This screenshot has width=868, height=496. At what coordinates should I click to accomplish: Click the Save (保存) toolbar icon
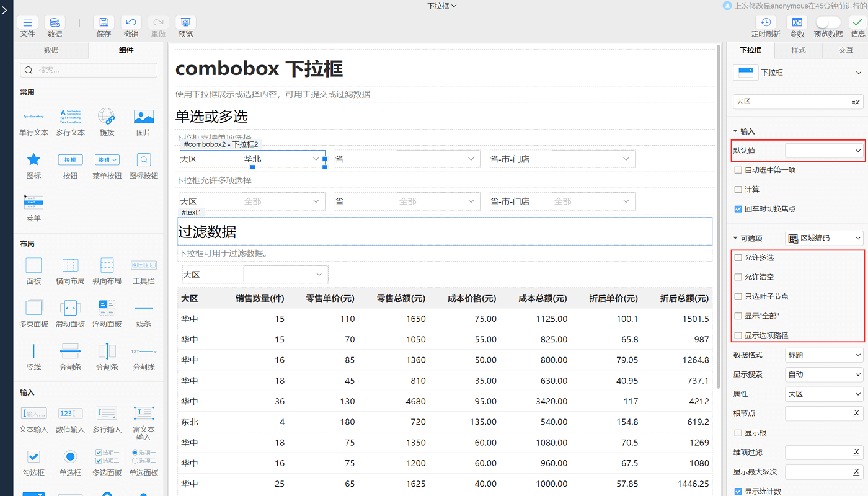click(x=104, y=22)
